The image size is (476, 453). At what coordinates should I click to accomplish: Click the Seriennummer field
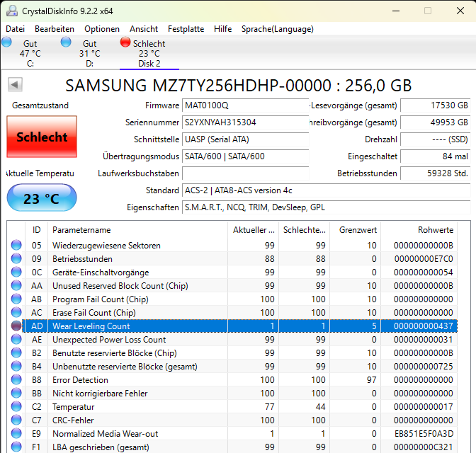(x=245, y=122)
